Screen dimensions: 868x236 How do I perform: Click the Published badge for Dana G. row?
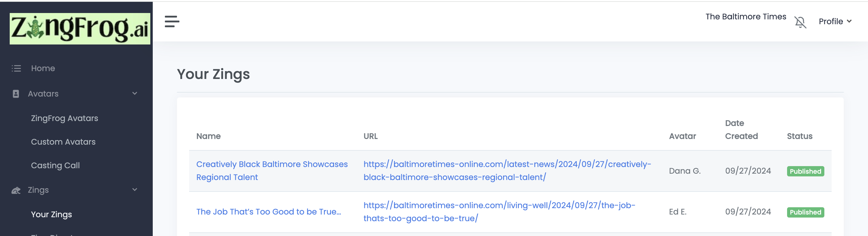coord(805,172)
